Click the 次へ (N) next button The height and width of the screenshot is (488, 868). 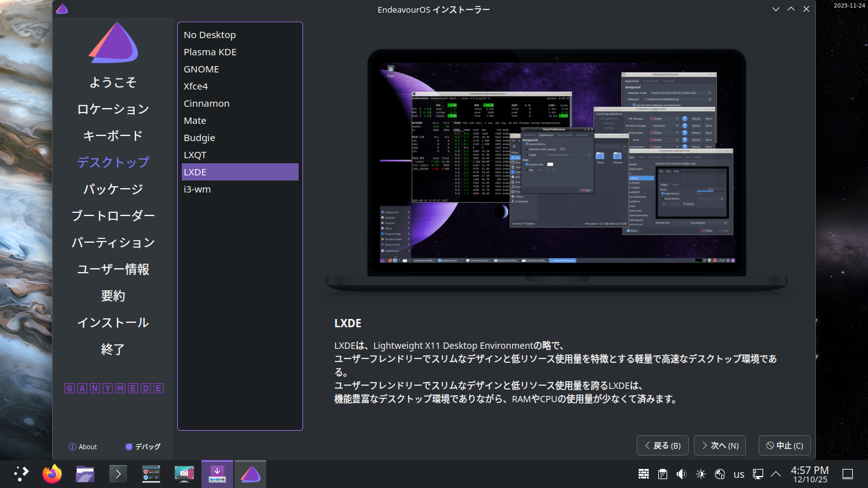coord(719,445)
